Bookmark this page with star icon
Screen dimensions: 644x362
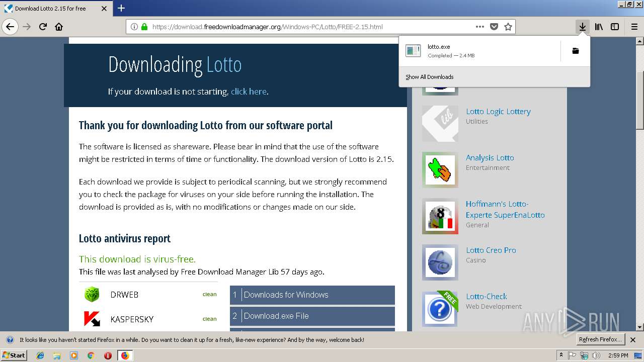tap(508, 27)
